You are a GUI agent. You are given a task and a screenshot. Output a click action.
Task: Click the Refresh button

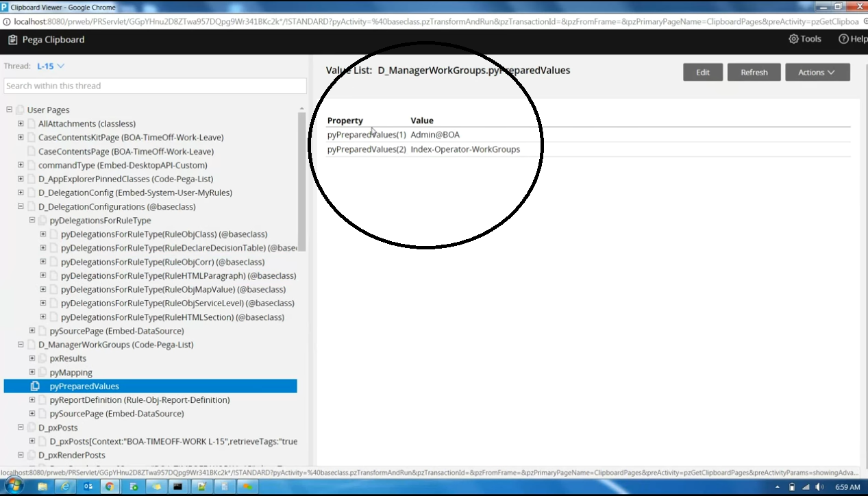(754, 72)
